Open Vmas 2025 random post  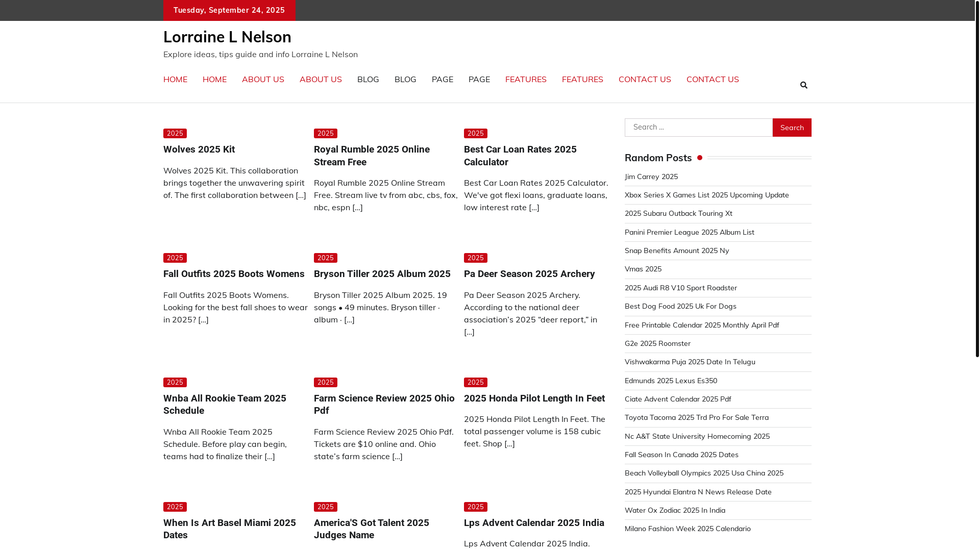(x=643, y=269)
